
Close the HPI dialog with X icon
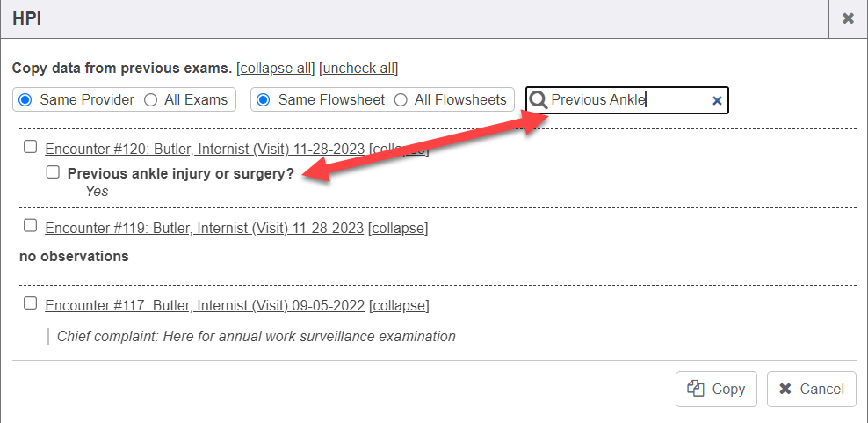coord(848,18)
